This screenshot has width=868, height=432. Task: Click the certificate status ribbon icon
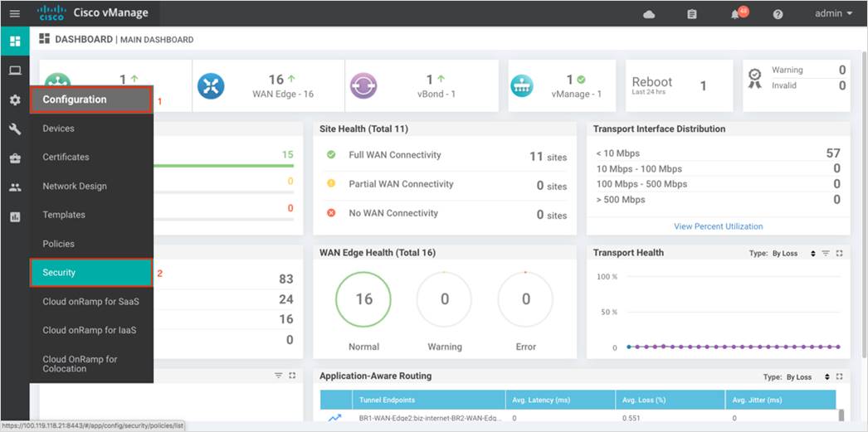(754, 78)
